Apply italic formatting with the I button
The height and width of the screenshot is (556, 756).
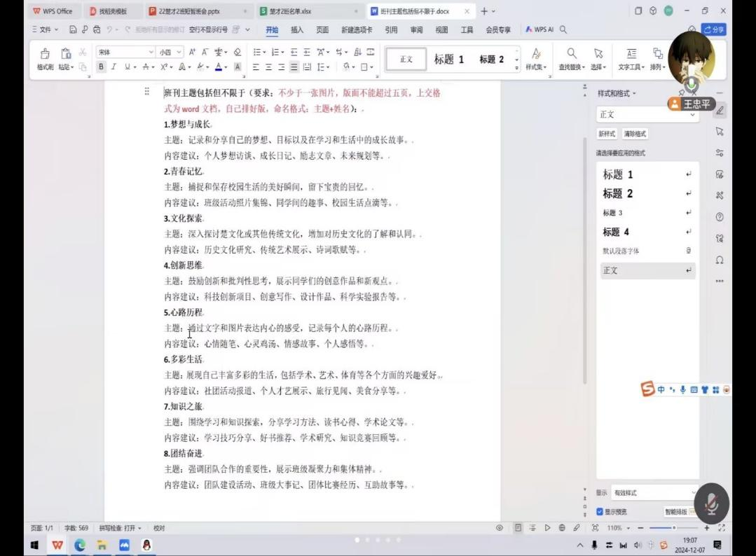click(x=114, y=67)
